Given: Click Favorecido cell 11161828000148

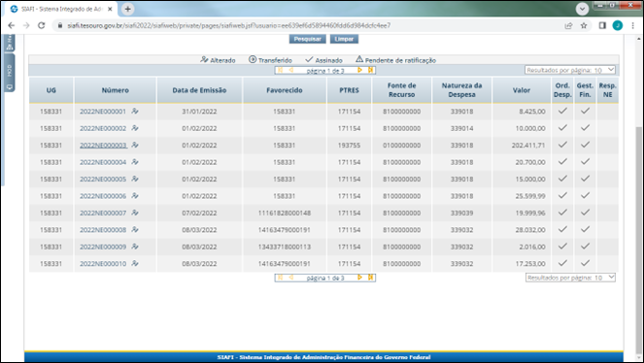Looking at the screenshot, I should click(x=285, y=213).
